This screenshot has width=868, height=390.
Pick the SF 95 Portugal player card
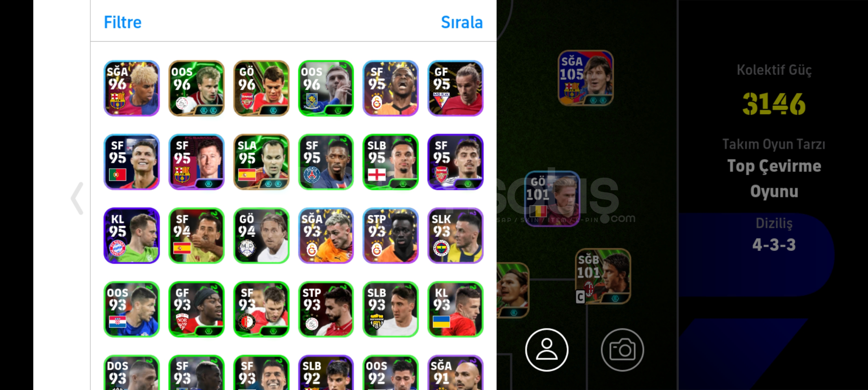point(132,162)
